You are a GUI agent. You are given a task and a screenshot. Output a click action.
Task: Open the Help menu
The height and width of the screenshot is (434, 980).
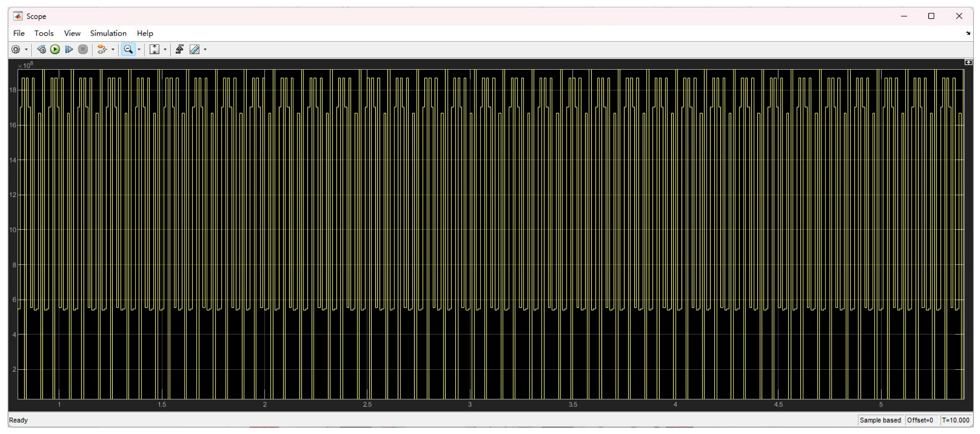point(145,33)
